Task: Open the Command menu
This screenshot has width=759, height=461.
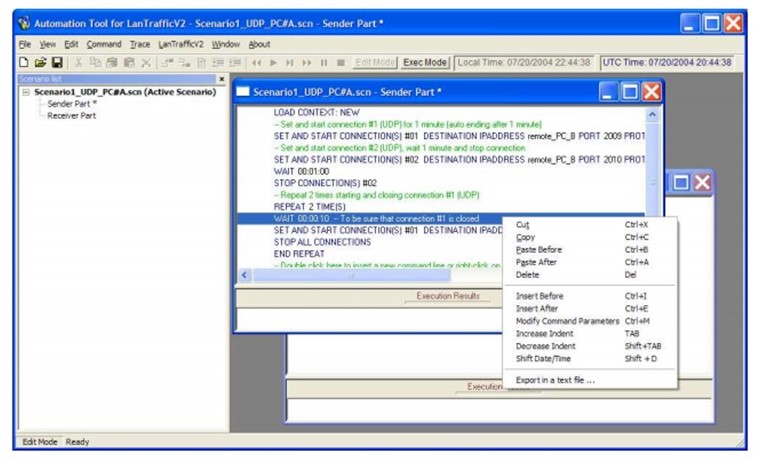Action: 103,44
